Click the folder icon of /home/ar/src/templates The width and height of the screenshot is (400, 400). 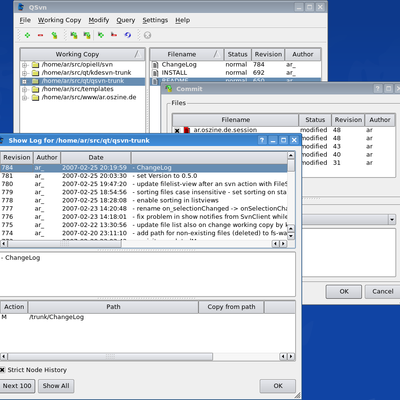(35, 89)
